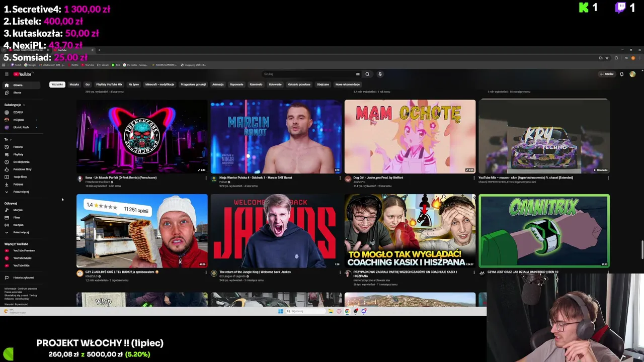The image size is (644, 362).
Task: Select the Minecraft – modyfikacje chip
Action: pyautogui.click(x=160, y=84)
